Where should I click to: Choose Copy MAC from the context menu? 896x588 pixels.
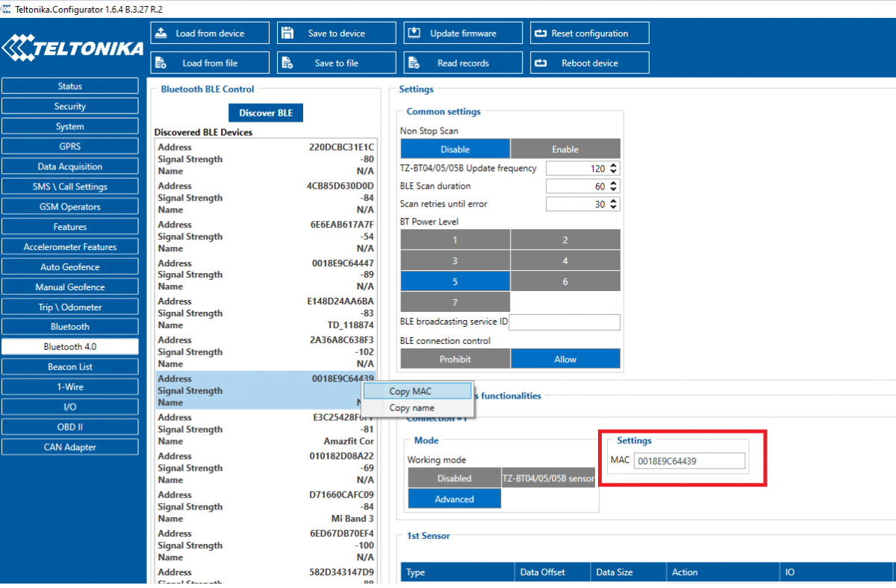click(410, 391)
